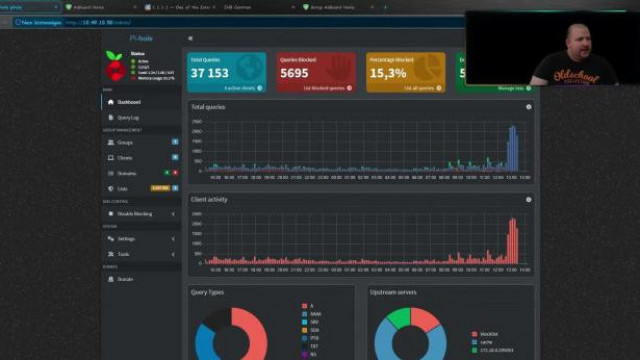Toggle the cache upstream legend swatch
640x360 pixels.
(x=474, y=342)
